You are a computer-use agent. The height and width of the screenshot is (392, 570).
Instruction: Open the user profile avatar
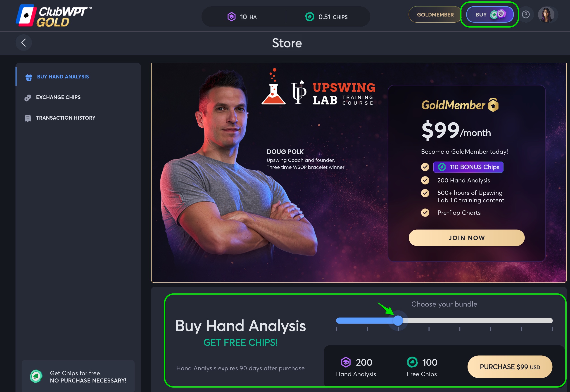click(546, 14)
